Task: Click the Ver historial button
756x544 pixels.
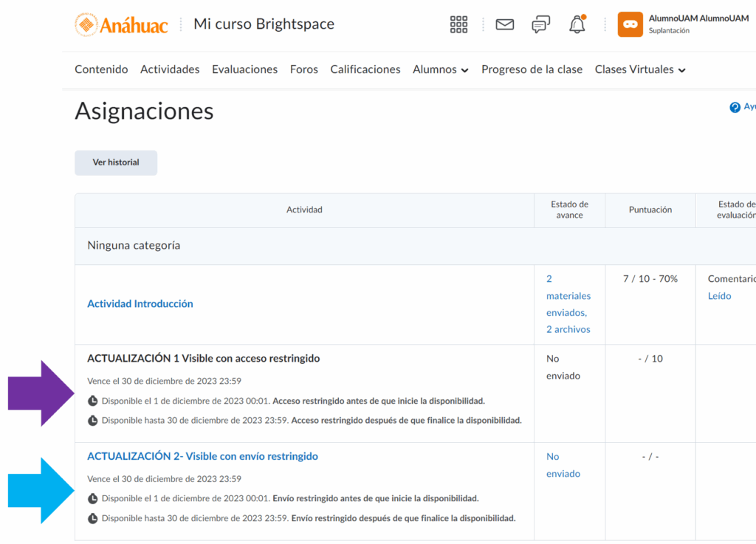Action: tap(116, 162)
